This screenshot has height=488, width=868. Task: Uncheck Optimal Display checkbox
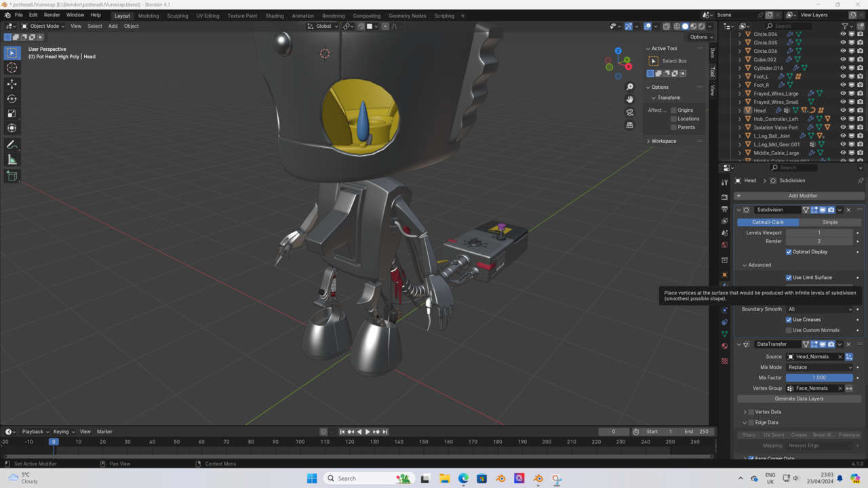click(789, 252)
